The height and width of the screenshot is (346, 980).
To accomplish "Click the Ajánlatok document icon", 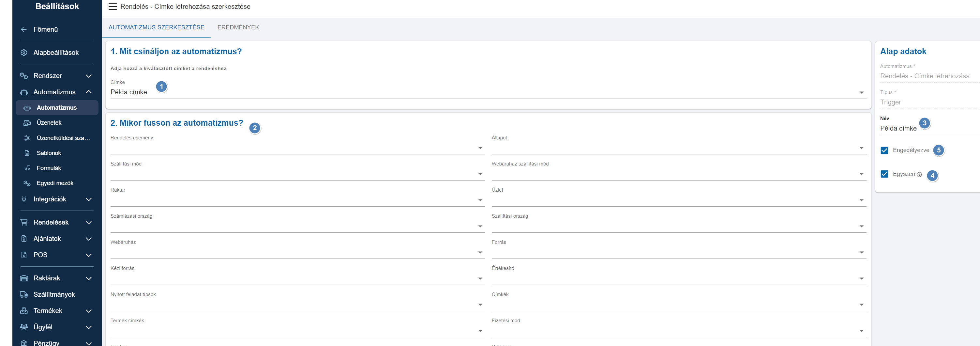I will click(x=23, y=239).
